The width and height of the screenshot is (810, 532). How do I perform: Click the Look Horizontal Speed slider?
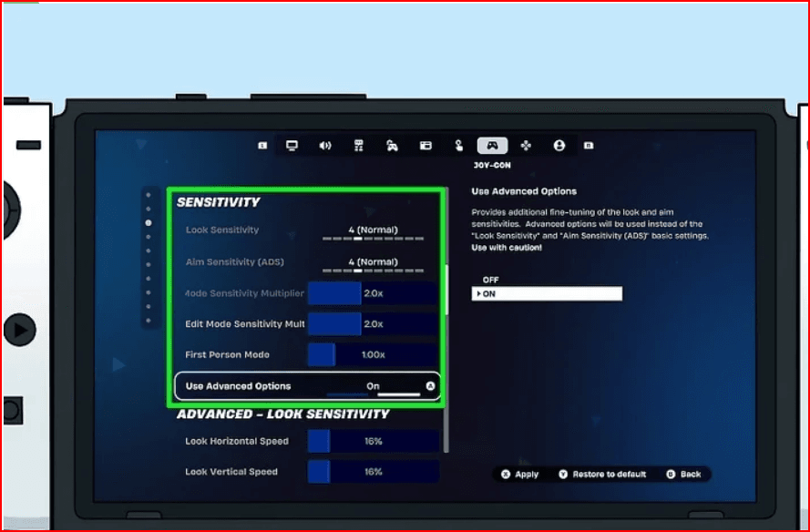373,442
